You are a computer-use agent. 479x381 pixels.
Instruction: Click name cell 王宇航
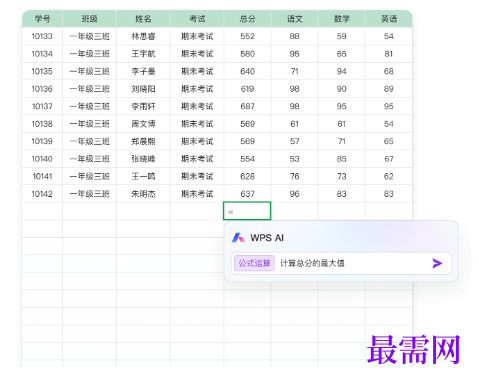click(143, 54)
